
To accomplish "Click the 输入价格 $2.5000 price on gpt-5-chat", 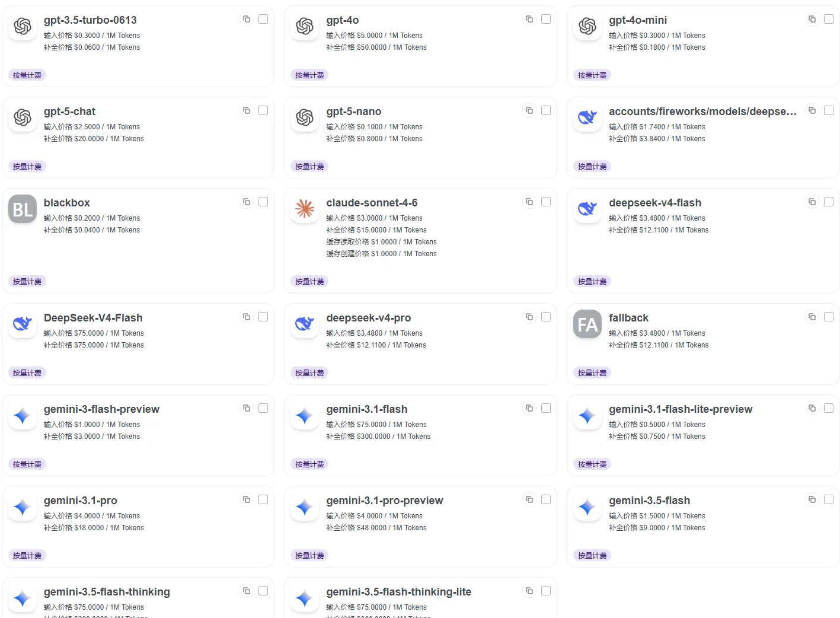I will pos(92,127).
